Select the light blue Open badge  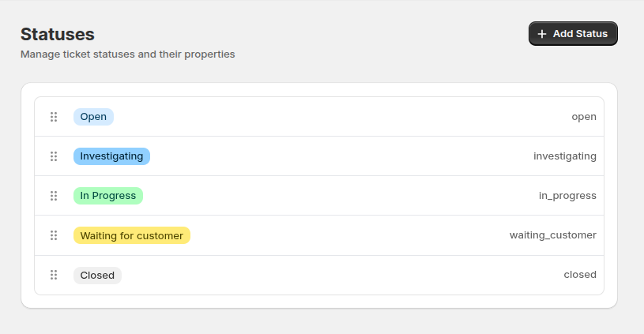93,117
